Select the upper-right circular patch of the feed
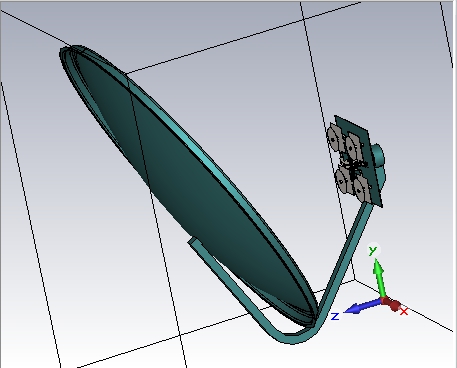Viewport: 457px width, 368px height. pyautogui.click(x=353, y=144)
